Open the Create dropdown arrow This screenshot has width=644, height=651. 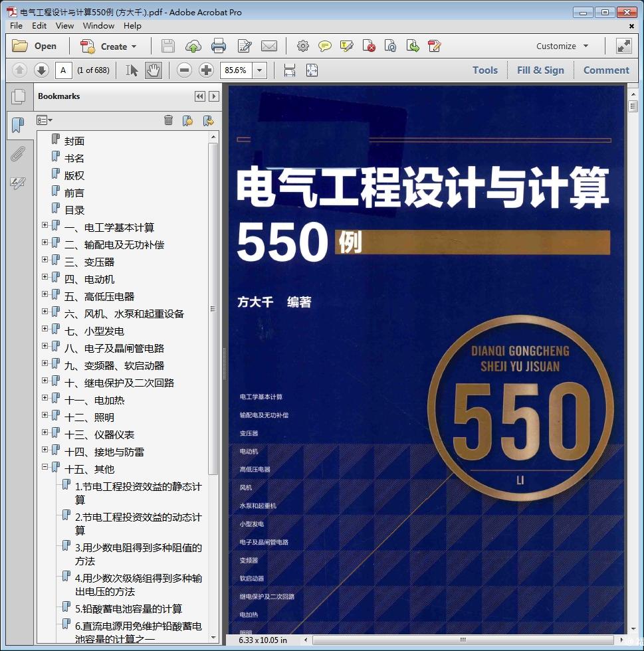134,46
